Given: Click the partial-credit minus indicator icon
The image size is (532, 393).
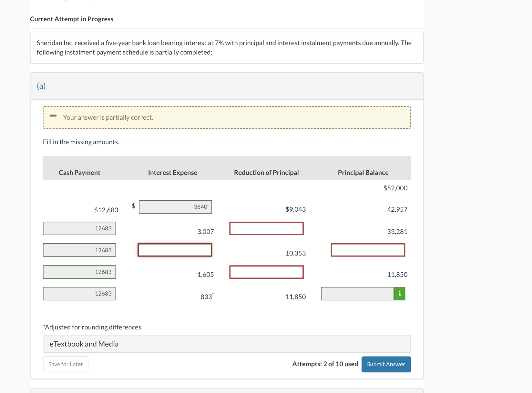Looking at the screenshot, I should 53,116.
